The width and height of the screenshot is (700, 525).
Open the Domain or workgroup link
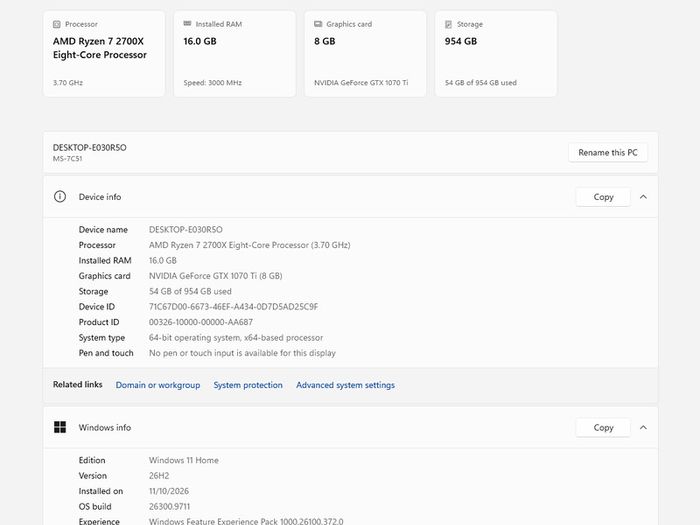tap(158, 385)
